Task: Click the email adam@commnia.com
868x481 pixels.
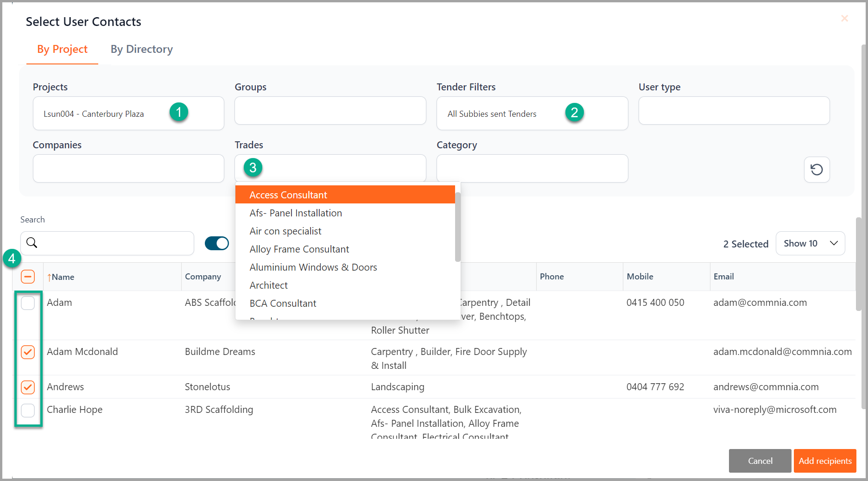Action: tap(760, 303)
